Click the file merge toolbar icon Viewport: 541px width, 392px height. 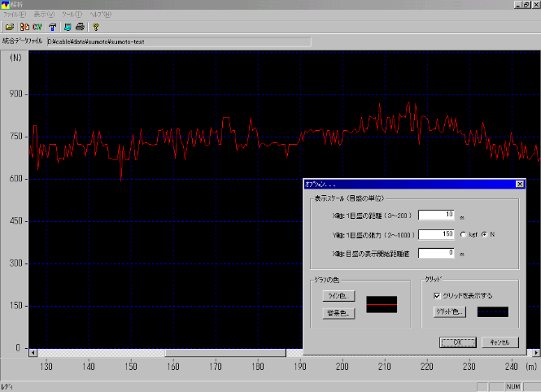point(24,27)
